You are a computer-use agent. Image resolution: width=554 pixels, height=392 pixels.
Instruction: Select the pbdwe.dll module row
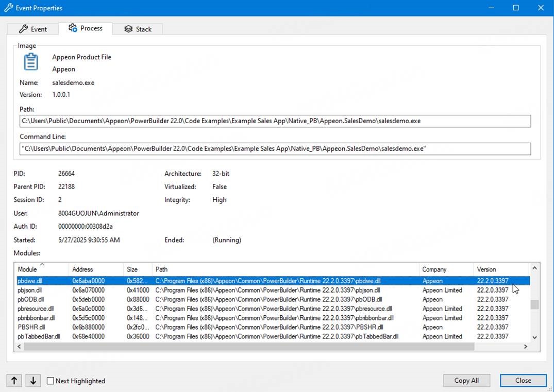(x=273, y=281)
